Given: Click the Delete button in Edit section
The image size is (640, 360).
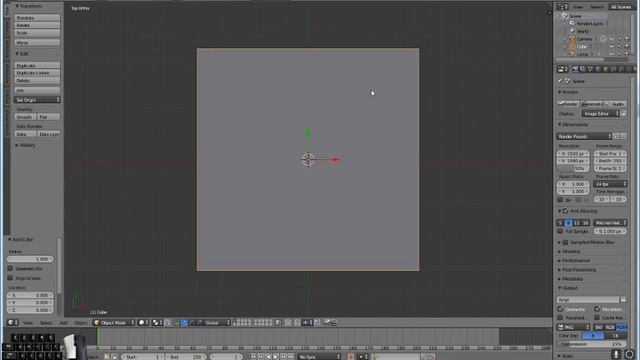Looking at the screenshot, I should [x=37, y=80].
